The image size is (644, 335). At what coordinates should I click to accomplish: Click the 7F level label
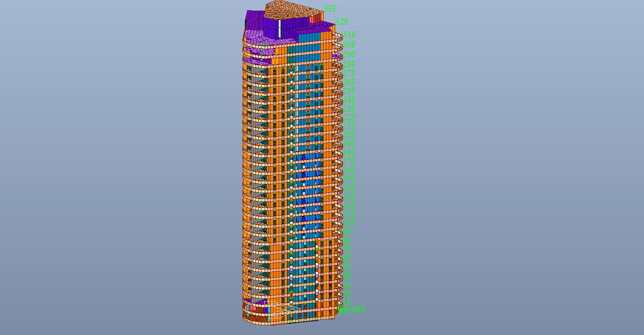[x=347, y=250]
